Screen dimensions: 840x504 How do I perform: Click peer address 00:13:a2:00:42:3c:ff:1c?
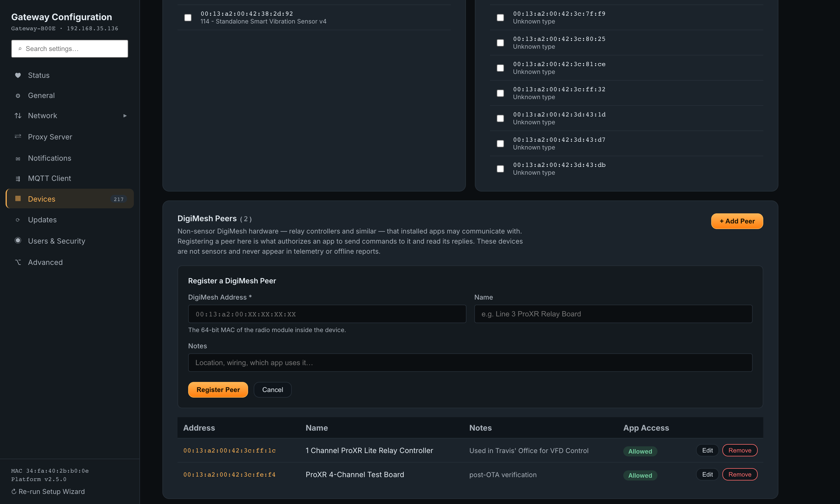(x=229, y=451)
